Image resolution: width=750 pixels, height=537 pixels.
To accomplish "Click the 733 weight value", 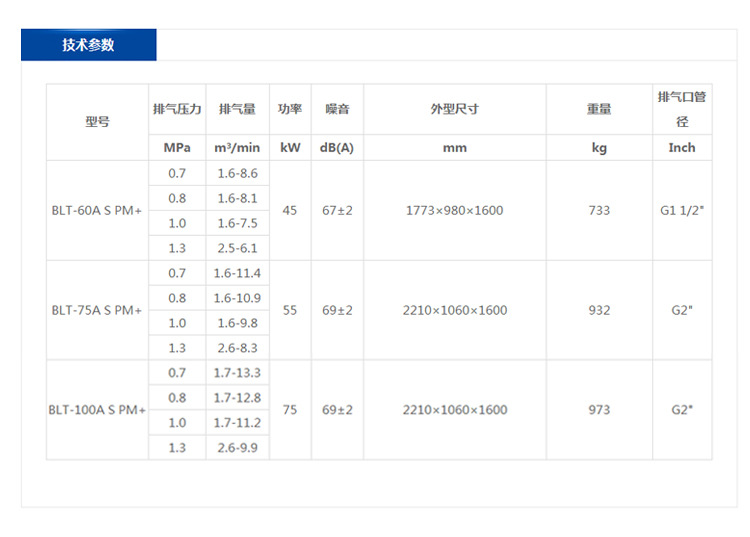I will (x=599, y=210).
